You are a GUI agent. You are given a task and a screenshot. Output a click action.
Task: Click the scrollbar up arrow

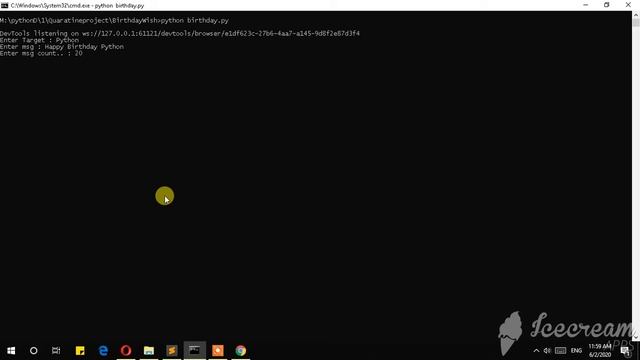(636, 15)
